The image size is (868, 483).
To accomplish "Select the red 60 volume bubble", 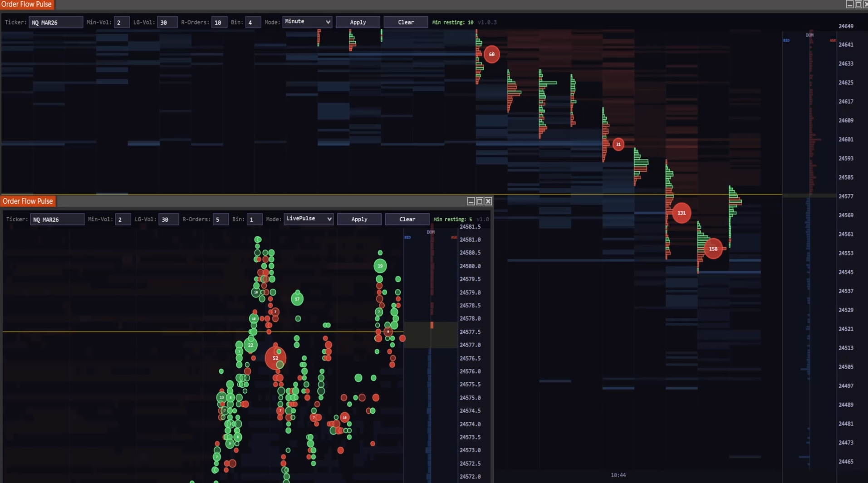I will [491, 54].
